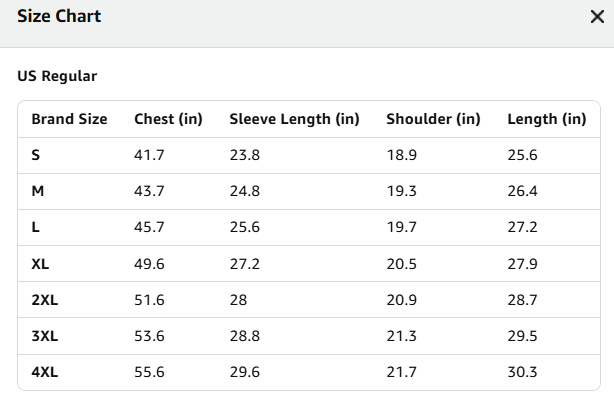The width and height of the screenshot is (614, 406).
Task: Click sleeve length value 28 for 2XL
Action: (238, 300)
